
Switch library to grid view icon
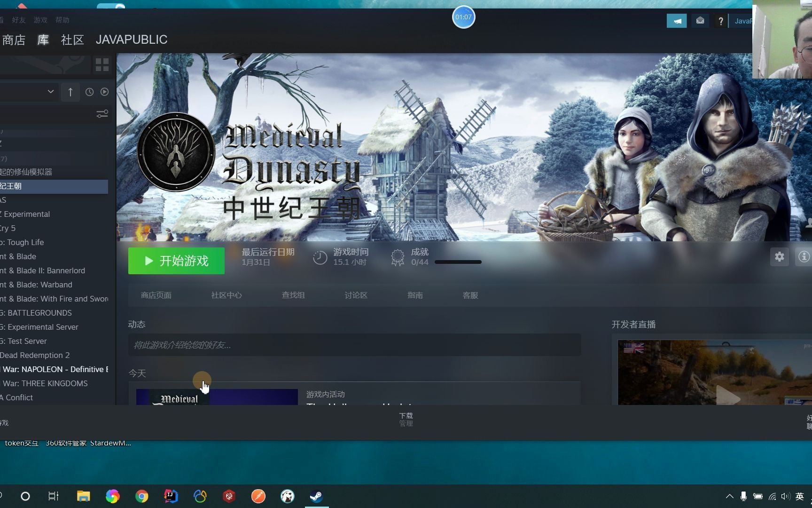pos(102,64)
